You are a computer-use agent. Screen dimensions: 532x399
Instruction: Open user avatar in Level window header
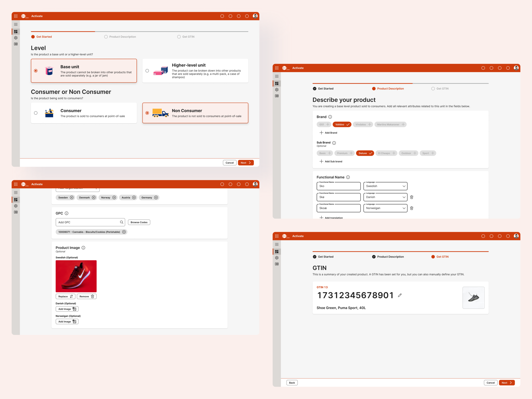point(255,16)
